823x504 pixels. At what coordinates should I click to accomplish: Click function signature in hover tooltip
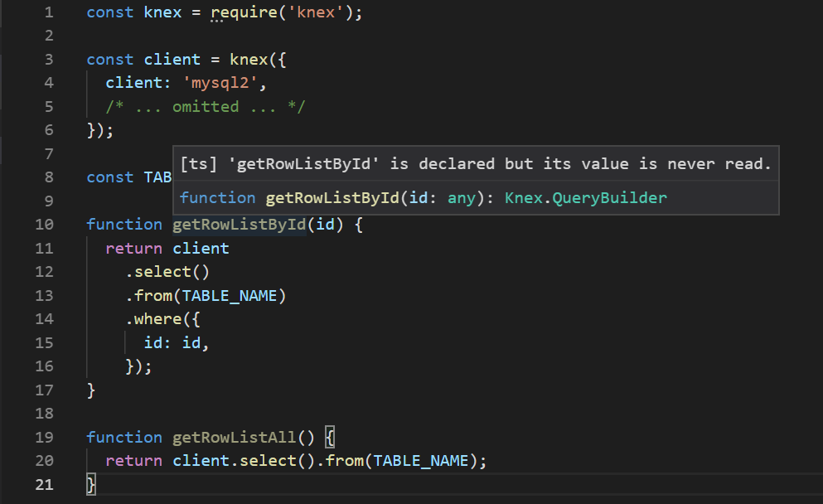[x=423, y=198]
